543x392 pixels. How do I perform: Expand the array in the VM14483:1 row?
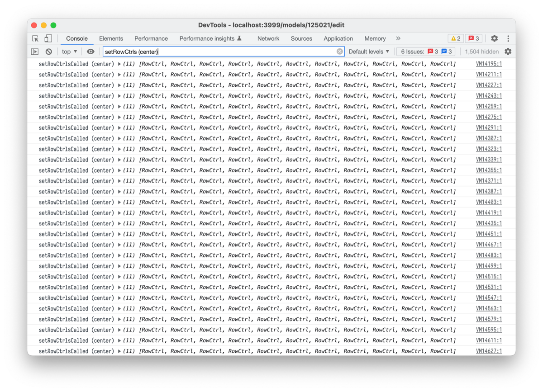[x=119, y=255]
